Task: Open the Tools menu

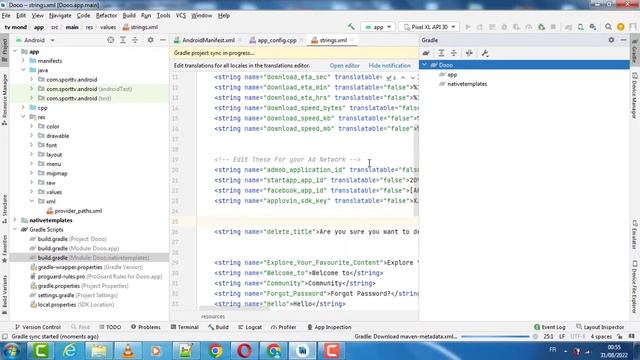Action: [163, 16]
